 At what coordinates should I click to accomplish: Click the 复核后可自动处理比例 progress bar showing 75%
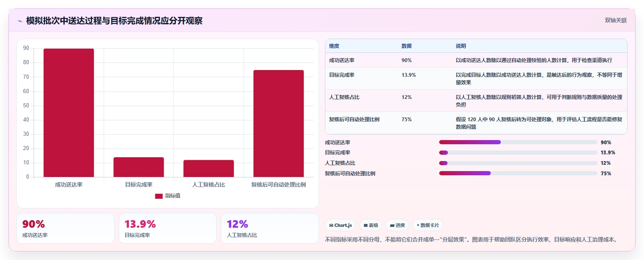coord(518,173)
